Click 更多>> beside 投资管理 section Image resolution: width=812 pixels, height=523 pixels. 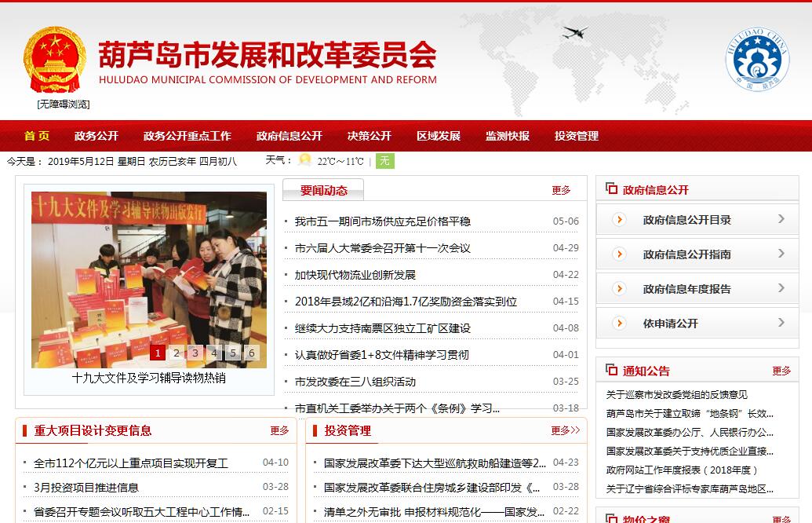(566, 430)
